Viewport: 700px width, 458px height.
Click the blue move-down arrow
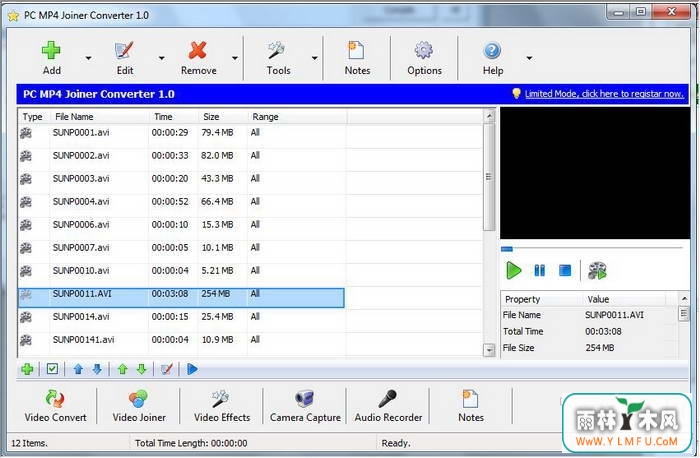pos(97,369)
